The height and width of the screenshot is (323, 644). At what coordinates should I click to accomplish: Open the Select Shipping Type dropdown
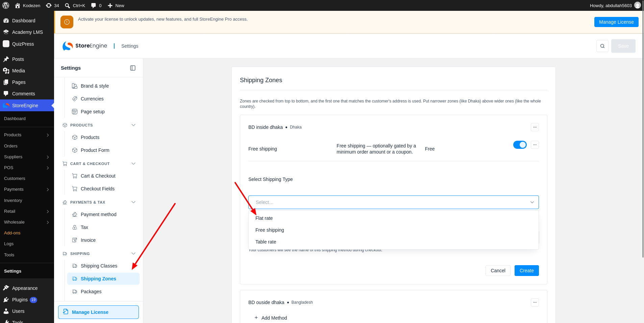pyautogui.click(x=393, y=202)
